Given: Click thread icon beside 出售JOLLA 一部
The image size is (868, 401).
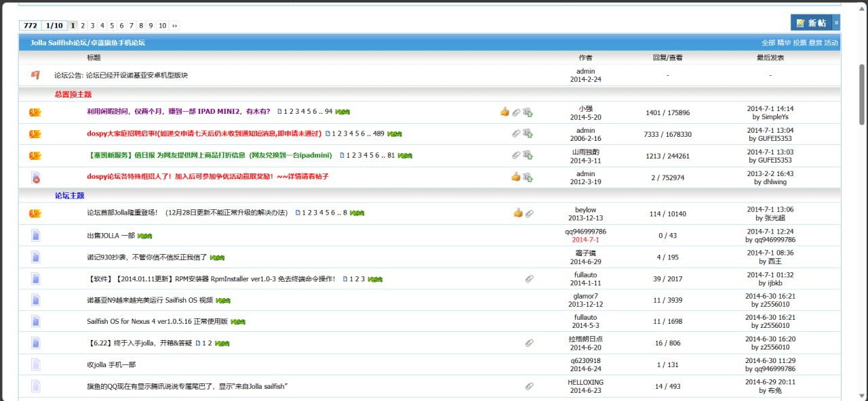Looking at the screenshot, I should pyautogui.click(x=36, y=235).
